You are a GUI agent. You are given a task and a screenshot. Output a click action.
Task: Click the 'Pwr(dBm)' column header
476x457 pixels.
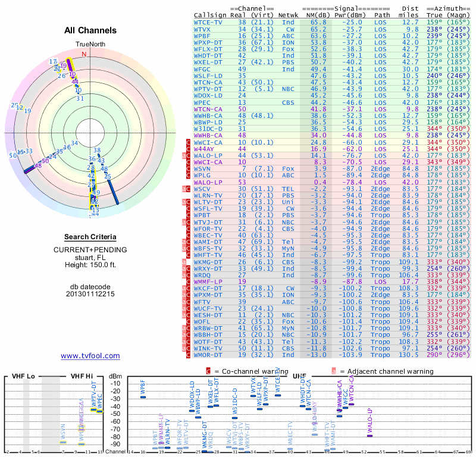pos(350,15)
